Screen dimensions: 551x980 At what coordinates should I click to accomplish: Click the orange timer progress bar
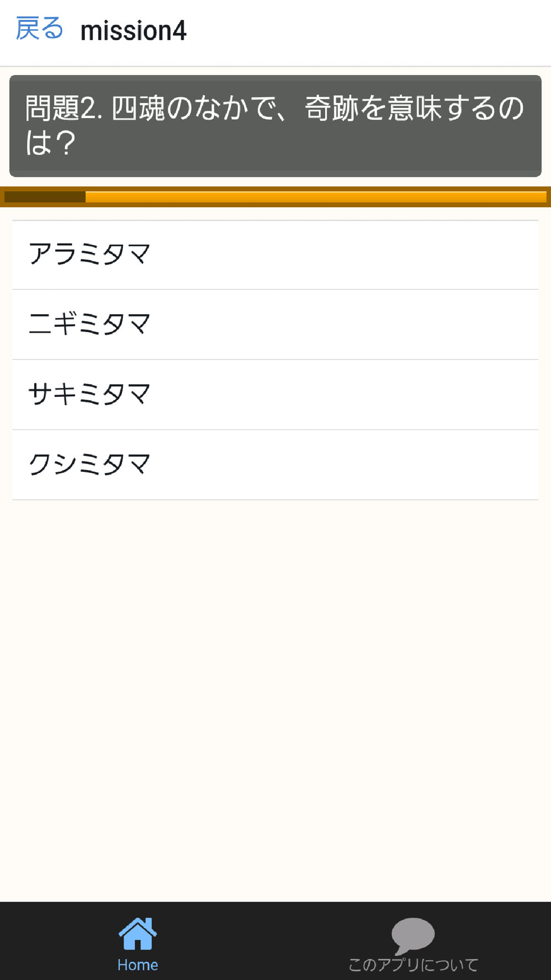316,197
